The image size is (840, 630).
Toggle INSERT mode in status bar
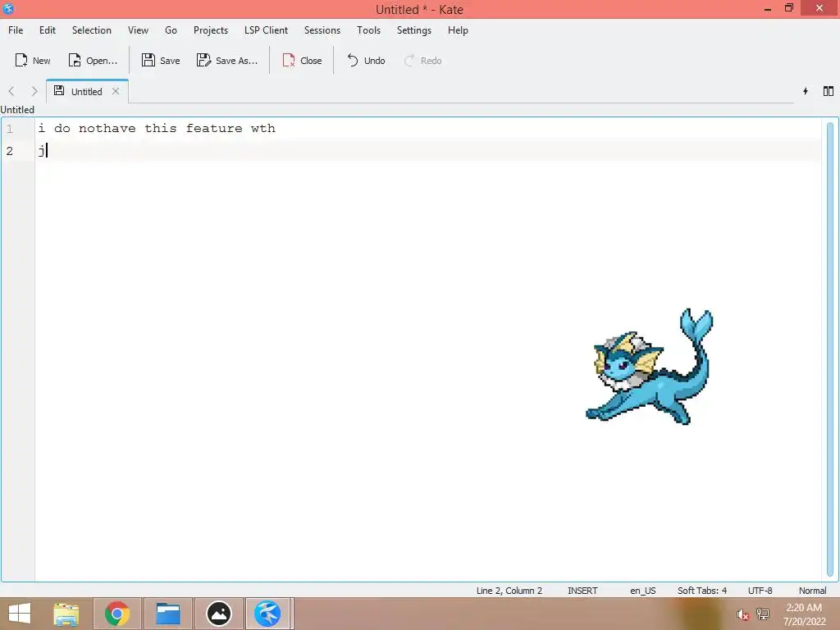[x=582, y=591]
